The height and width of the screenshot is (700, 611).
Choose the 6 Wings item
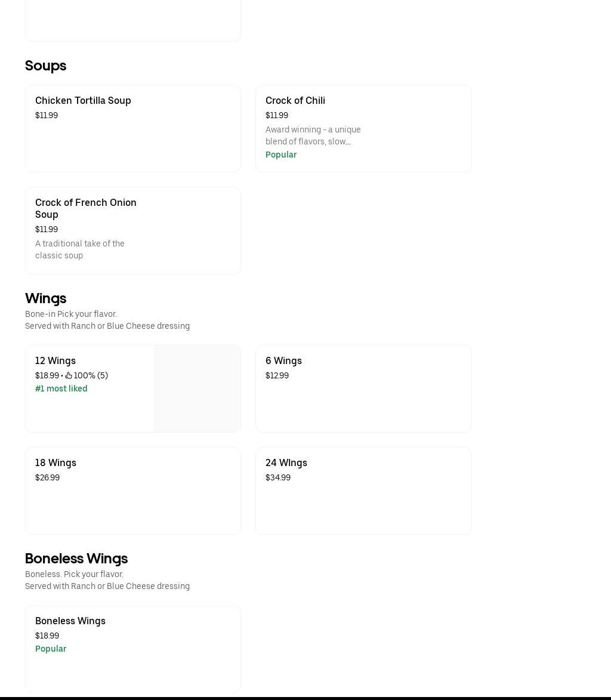tap(363, 388)
